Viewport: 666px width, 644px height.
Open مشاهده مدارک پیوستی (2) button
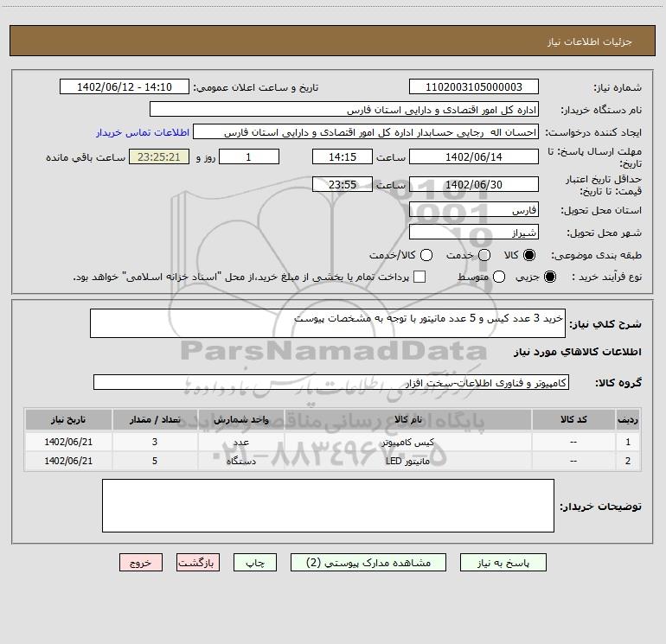(x=368, y=563)
